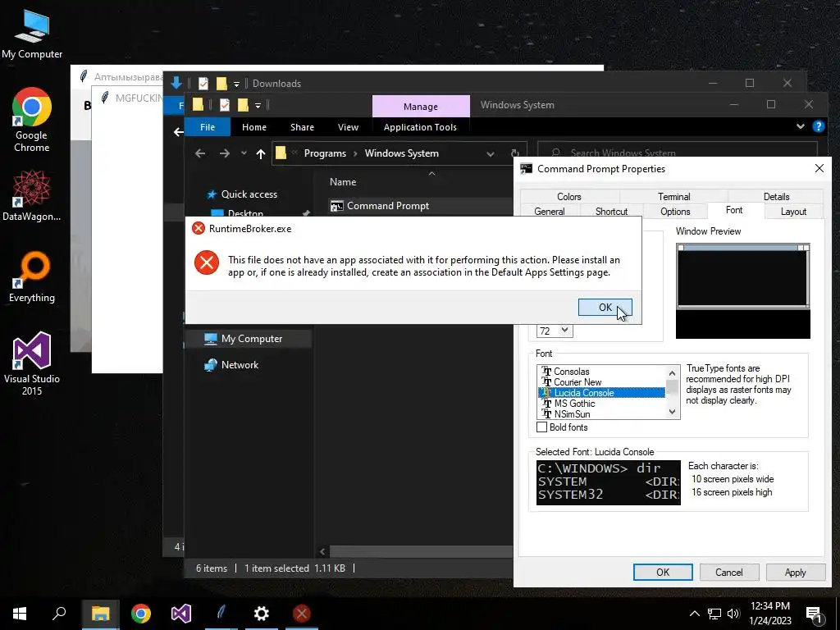Select Courier New in the font list
This screenshot has height=630, width=840.
click(x=601, y=382)
